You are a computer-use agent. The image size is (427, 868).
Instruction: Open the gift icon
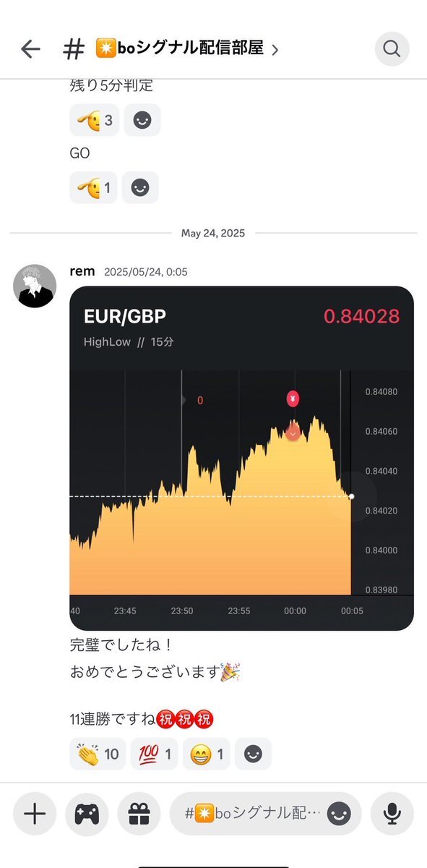point(138,814)
